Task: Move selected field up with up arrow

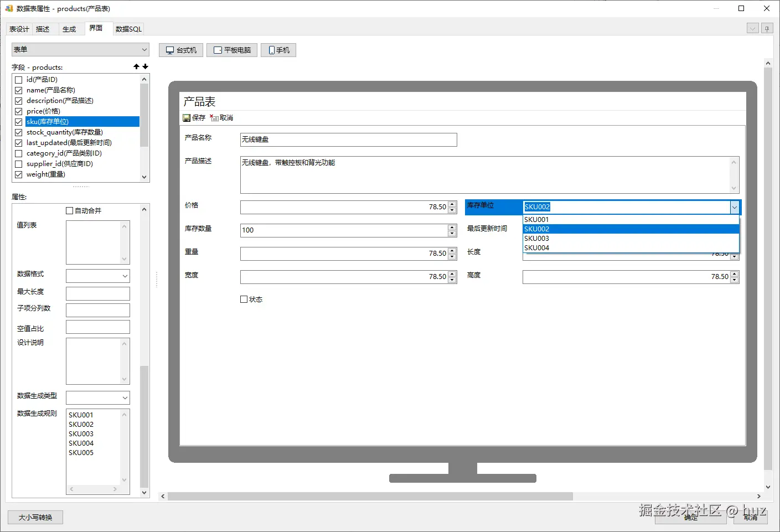Action: 136,66
